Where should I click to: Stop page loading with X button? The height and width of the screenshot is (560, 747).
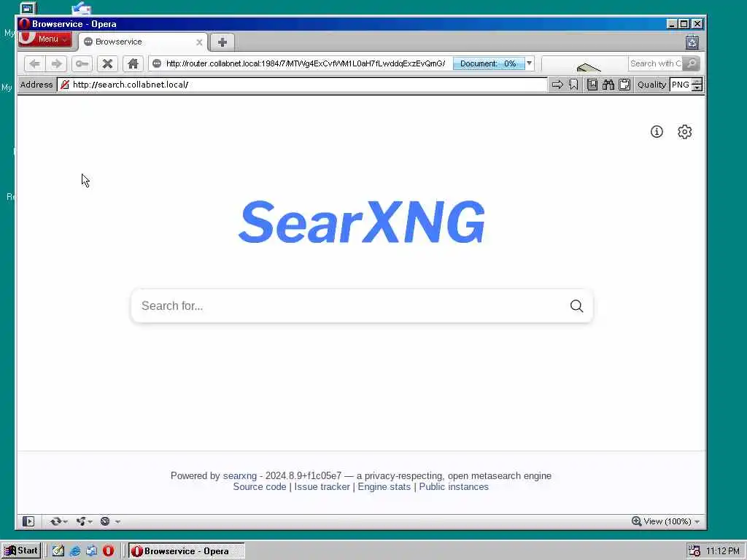[x=108, y=64]
